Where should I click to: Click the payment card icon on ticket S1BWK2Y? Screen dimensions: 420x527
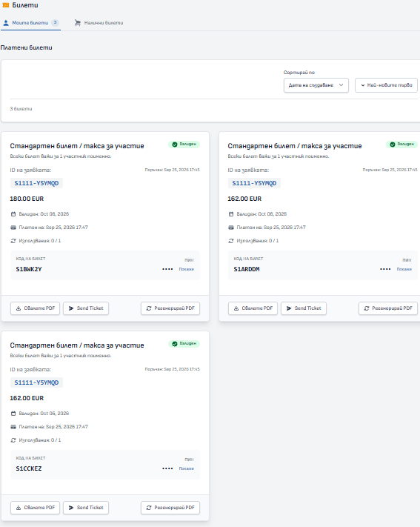[13, 228]
